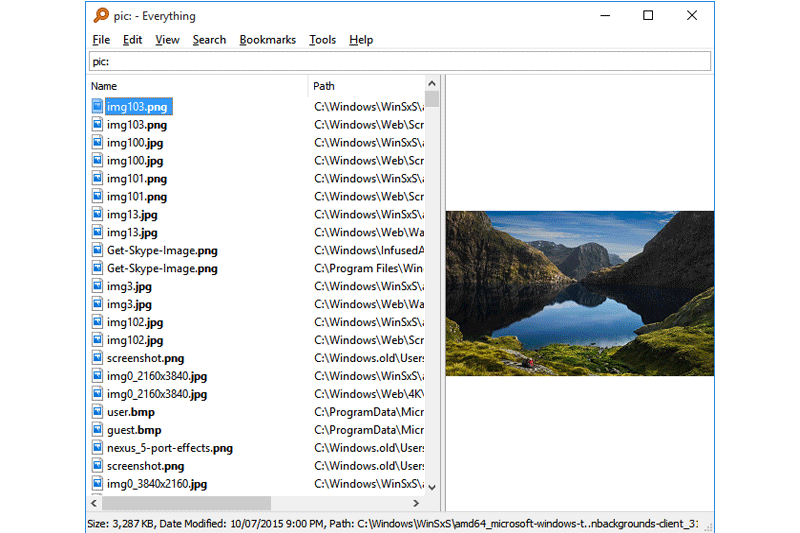800x533 pixels.
Task: Click the horizontal scrollbar left arrow
Action: (95, 503)
